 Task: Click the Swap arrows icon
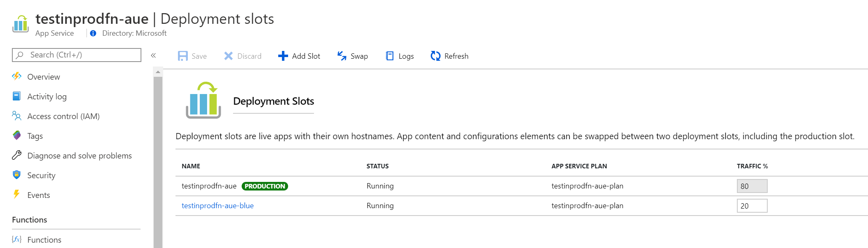point(342,56)
